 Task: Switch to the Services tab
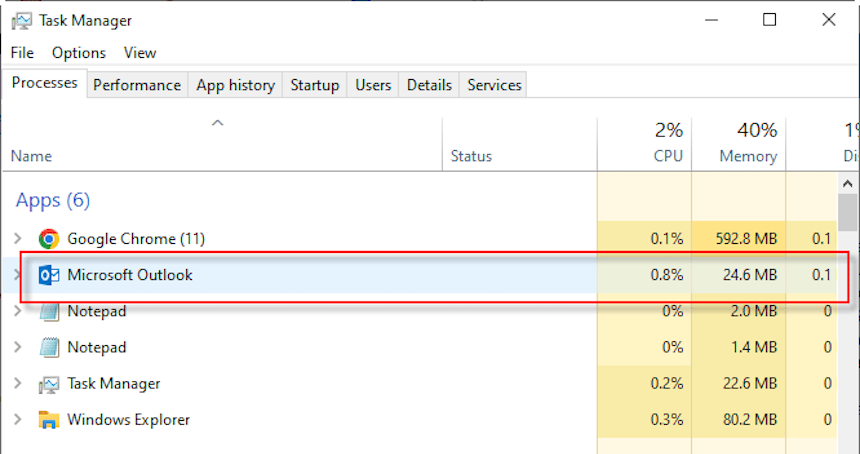click(494, 85)
